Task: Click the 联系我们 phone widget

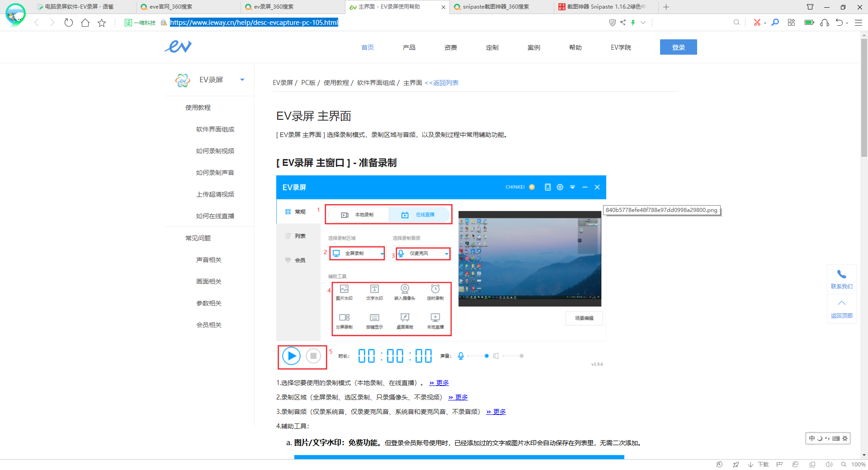Action: click(x=841, y=279)
